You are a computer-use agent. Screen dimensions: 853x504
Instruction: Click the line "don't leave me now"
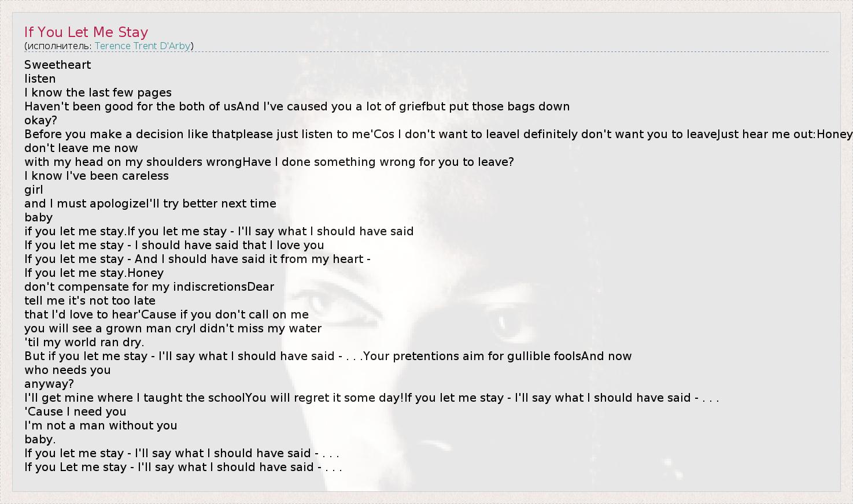pyautogui.click(x=81, y=148)
